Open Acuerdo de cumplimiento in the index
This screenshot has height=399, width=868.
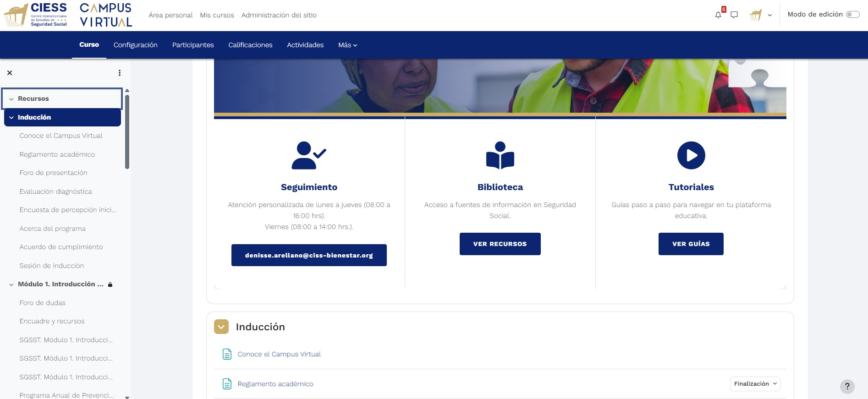(61, 247)
